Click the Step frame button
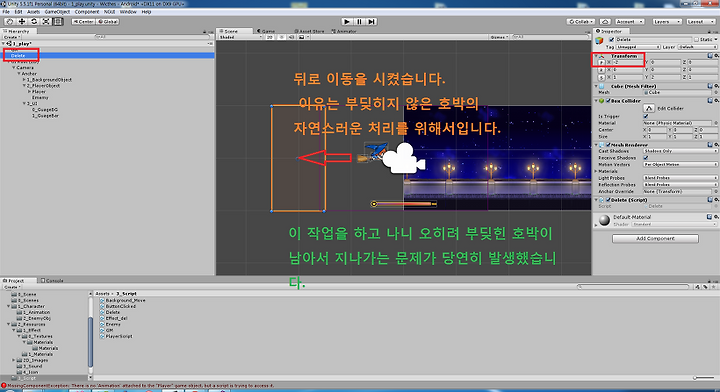Viewport: 720px width, 392px height. pyautogui.click(x=371, y=22)
